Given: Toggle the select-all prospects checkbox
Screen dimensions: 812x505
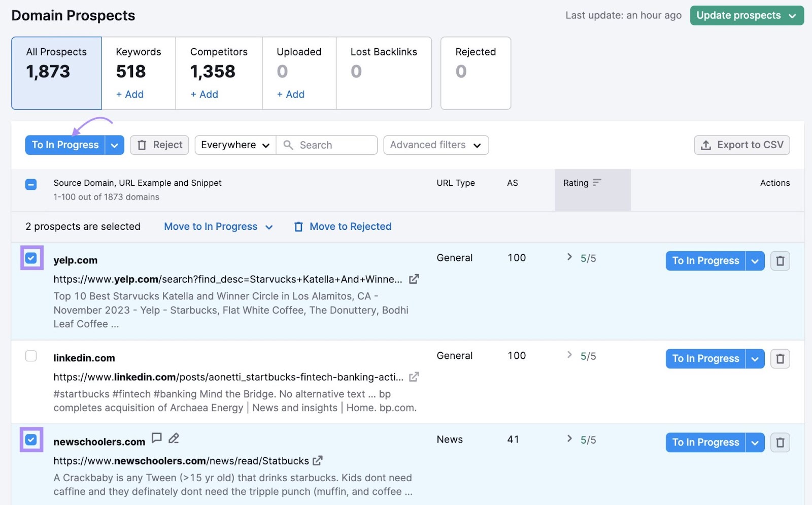Looking at the screenshot, I should [x=31, y=184].
